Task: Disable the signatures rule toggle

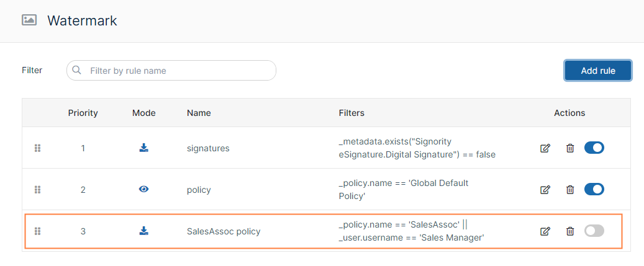Action: click(x=594, y=148)
